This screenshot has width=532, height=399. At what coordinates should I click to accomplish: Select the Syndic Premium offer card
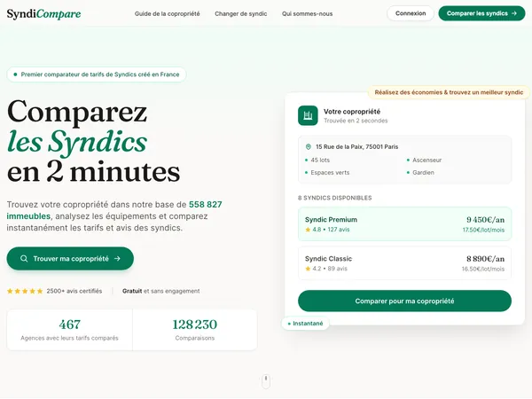coord(404,224)
